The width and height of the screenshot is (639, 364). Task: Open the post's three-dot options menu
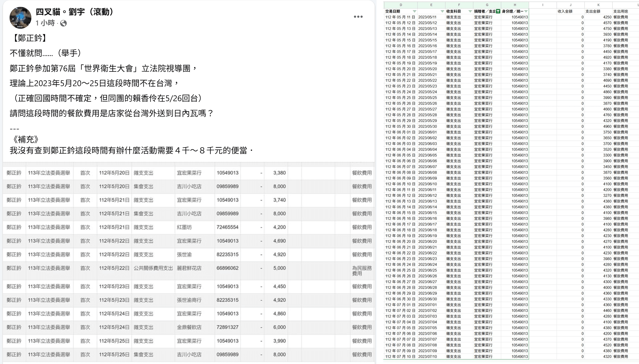[358, 17]
